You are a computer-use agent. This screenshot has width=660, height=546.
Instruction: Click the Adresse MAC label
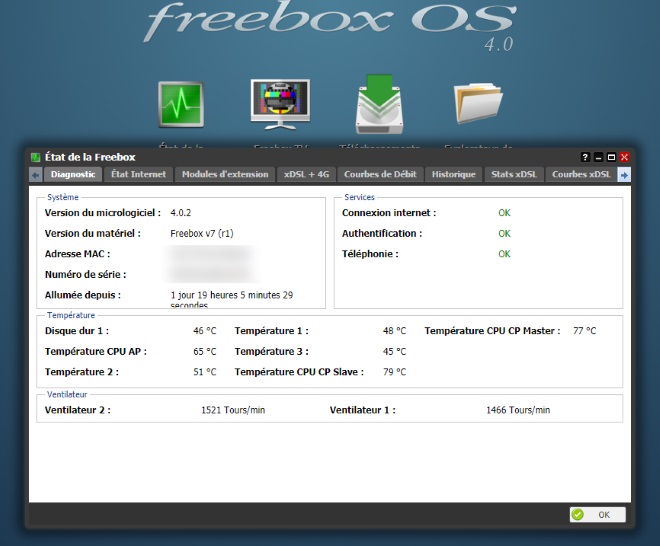[77, 254]
